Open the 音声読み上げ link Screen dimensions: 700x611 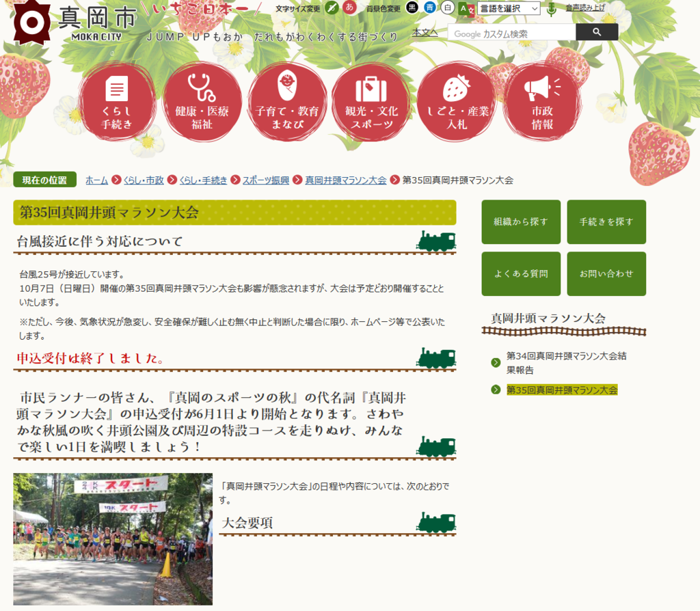[585, 8]
